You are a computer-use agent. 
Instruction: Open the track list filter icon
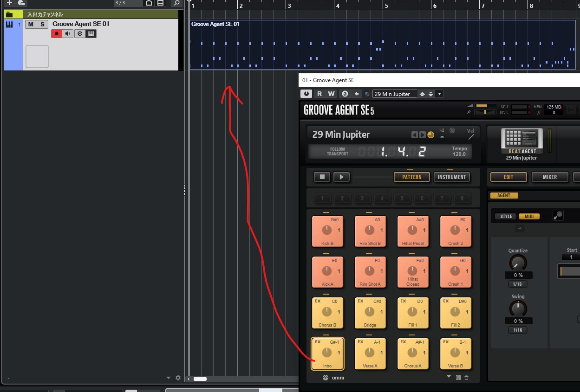tap(160, 3)
